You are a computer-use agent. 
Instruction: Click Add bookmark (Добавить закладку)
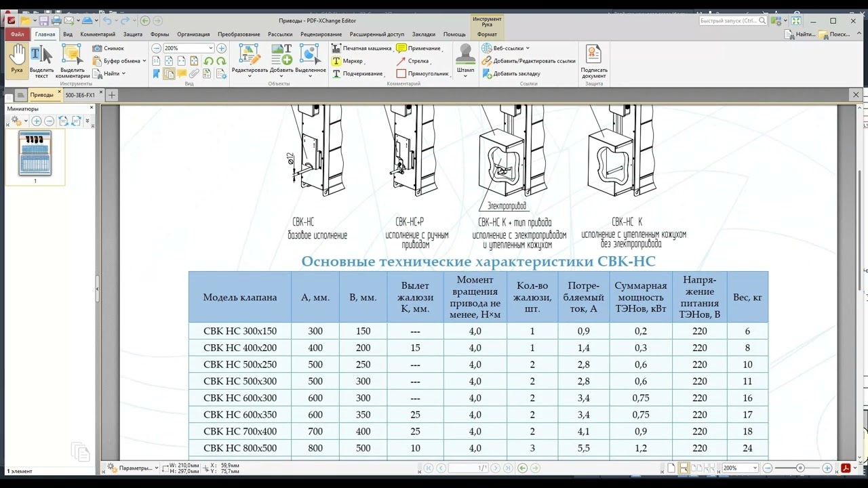(x=511, y=73)
